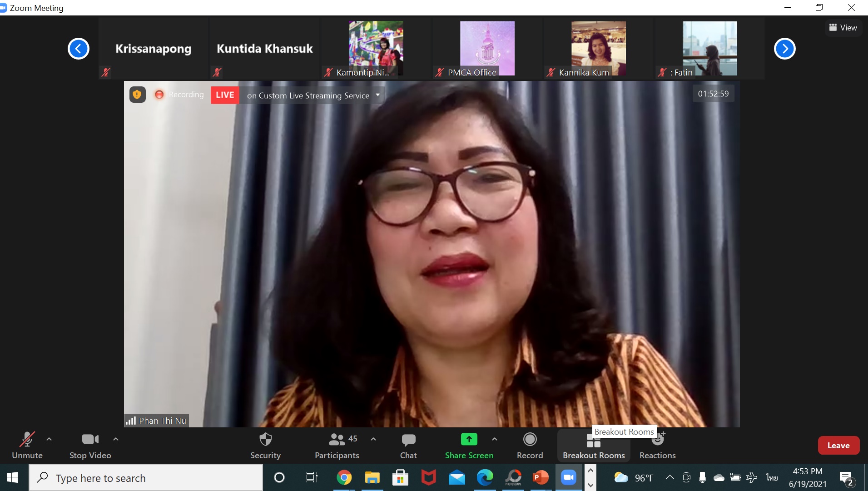Click the red LIVE badge
Screen dimensions: 868x491
(225, 95)
